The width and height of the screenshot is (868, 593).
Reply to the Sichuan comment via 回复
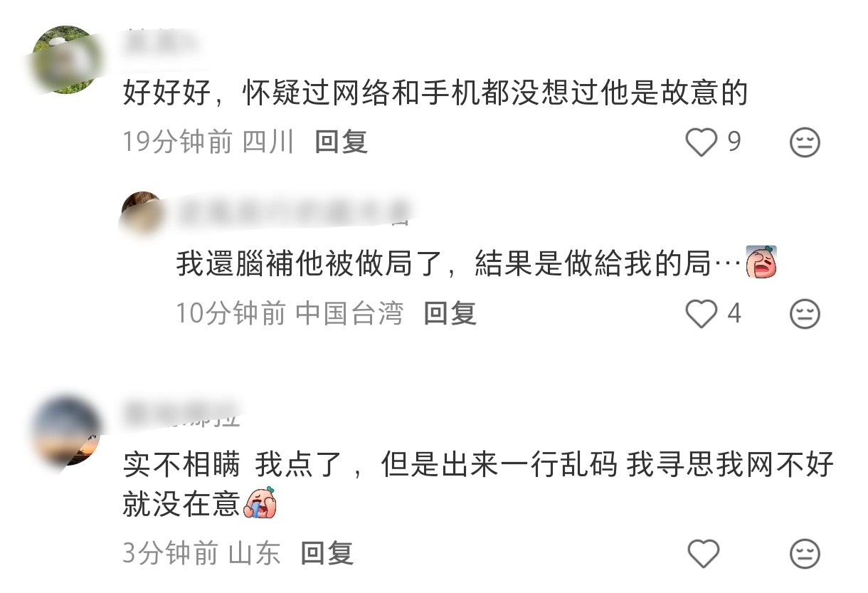(341, 142)
